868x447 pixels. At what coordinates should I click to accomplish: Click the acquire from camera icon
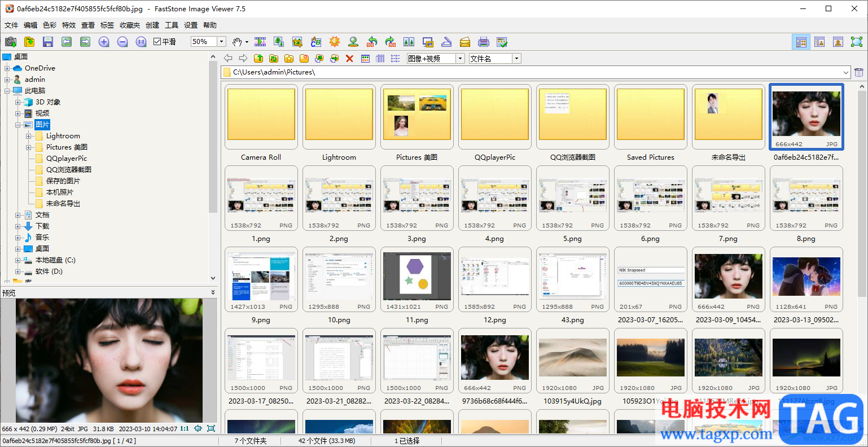click(11, 42)
